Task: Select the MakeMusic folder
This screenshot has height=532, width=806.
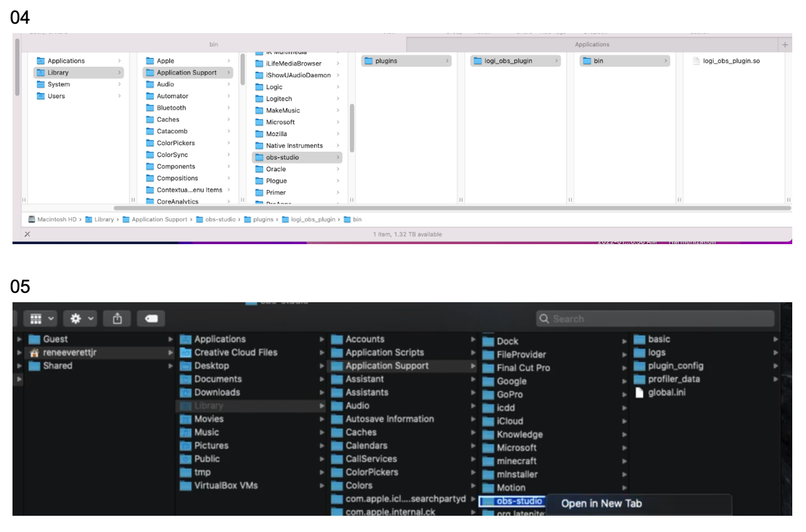Action: [297, 111]
